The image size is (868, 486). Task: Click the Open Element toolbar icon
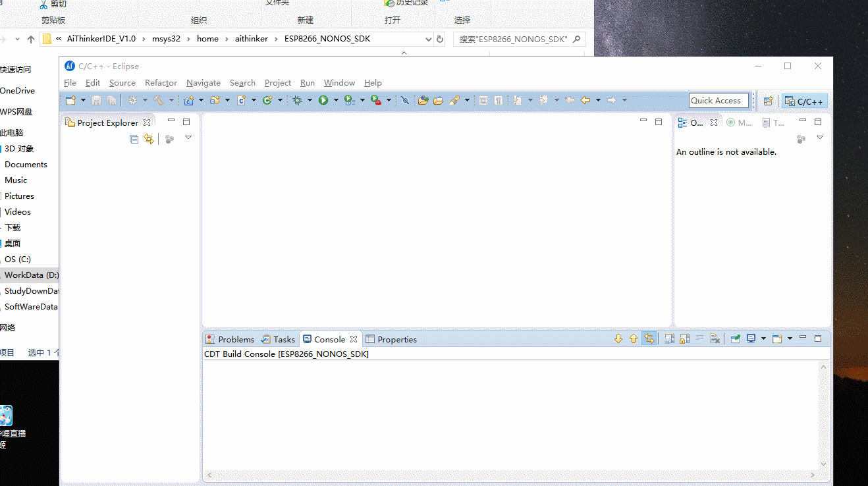point(423,100)
